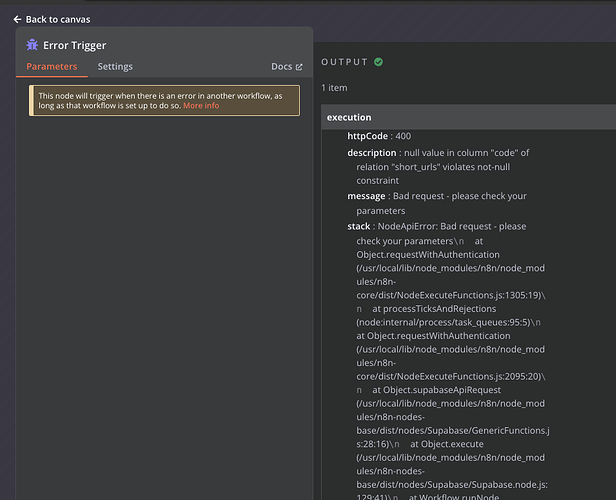The image size is (616, 500).
Task: Open the Docs link
Action: (x=286, y=67)
